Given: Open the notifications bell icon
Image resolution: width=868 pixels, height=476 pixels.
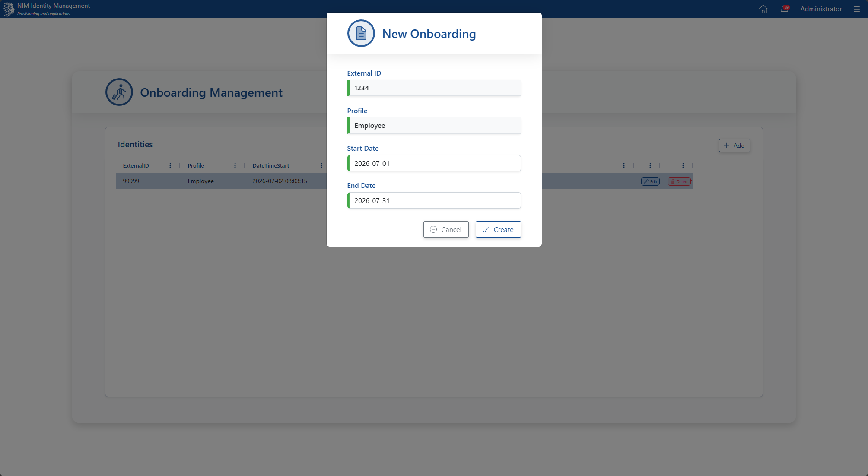Looking at the screenshot, I should 785,9.
